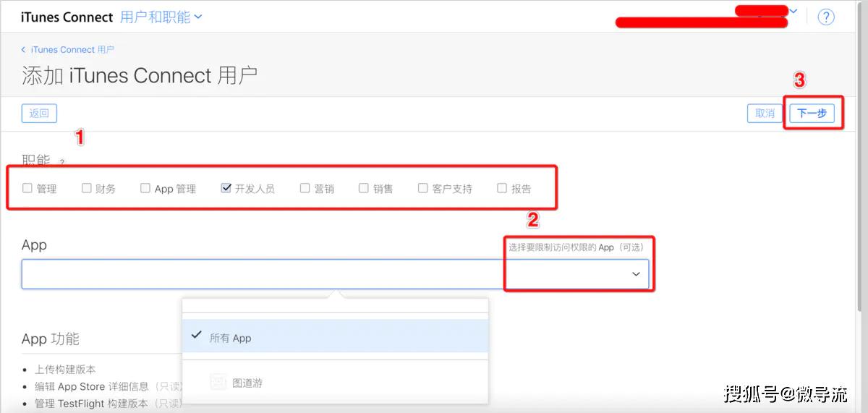Tick the 营销 role checkbox
Image resolution: width=868 pixels, height=413 pixels.
coord(305,188)
